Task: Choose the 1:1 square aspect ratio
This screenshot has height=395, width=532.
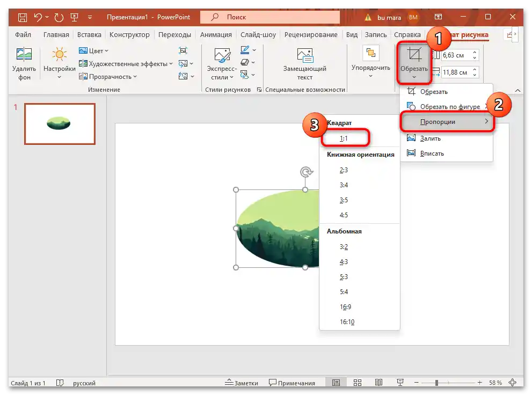Action: [344, 138]
